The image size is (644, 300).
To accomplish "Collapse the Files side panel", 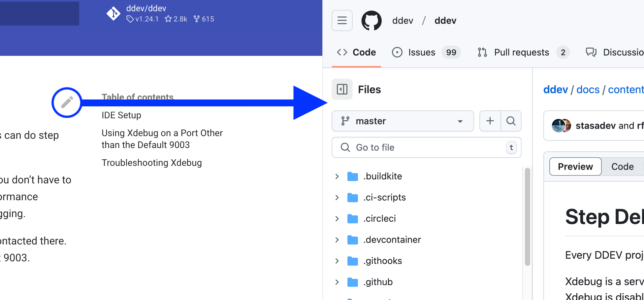I will tap(342, 89).
